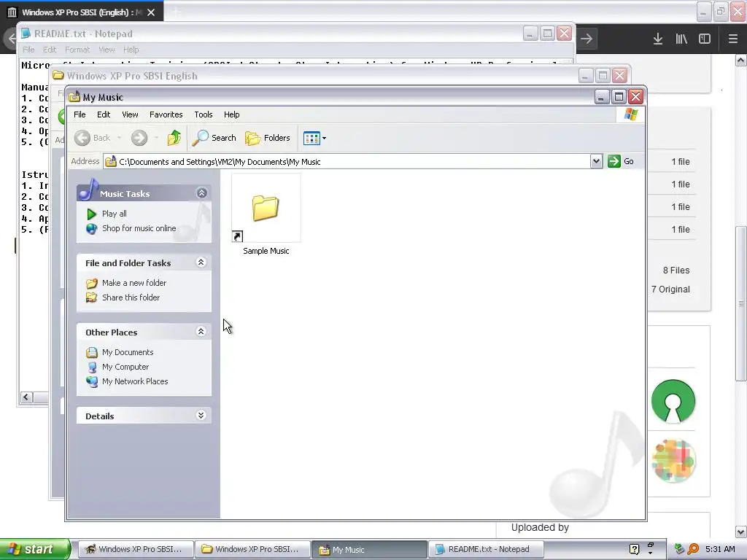Click the Share this folder icon

click(x=91, y=297)
